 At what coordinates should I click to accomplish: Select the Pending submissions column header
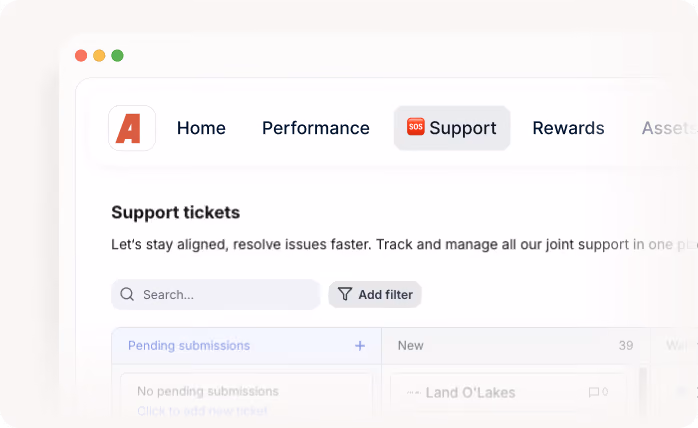(246, 346)
